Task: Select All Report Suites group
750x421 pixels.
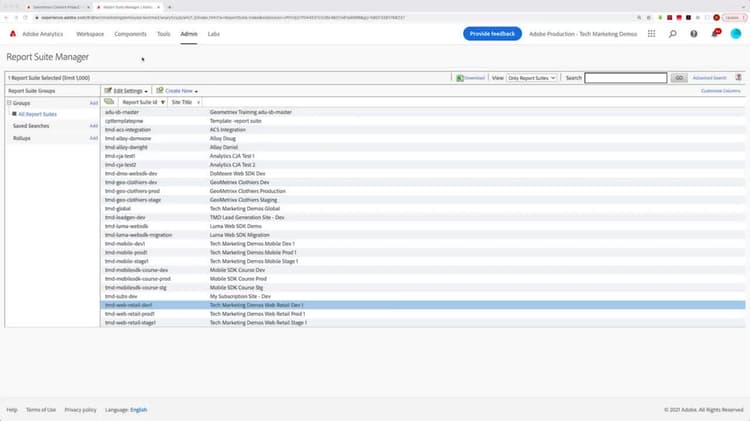Action: 37,114
